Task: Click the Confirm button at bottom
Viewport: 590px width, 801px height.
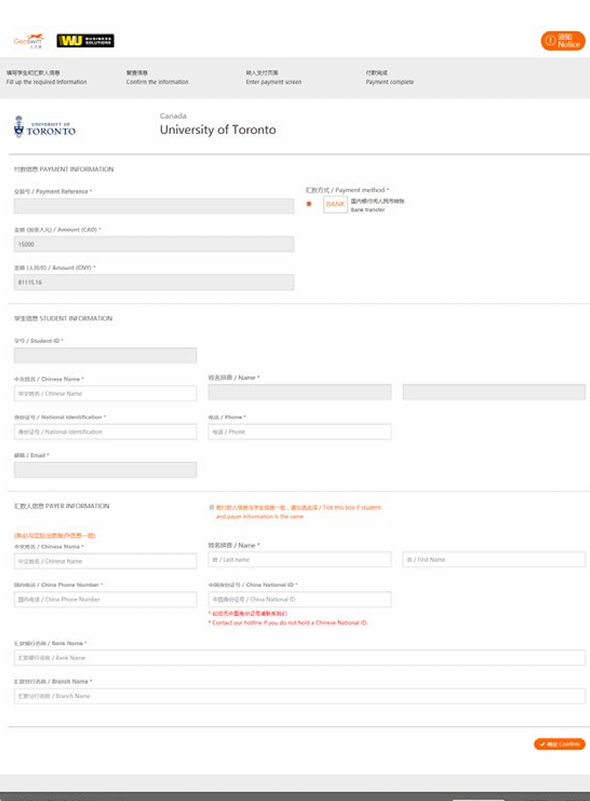Action: (x=559, y=744)
